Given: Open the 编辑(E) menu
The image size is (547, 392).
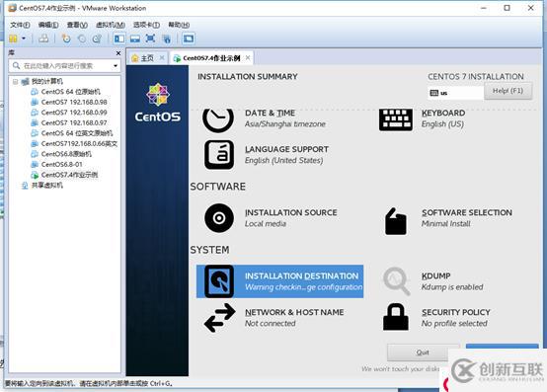Looking at the screenshot, I should click(48, 25).
